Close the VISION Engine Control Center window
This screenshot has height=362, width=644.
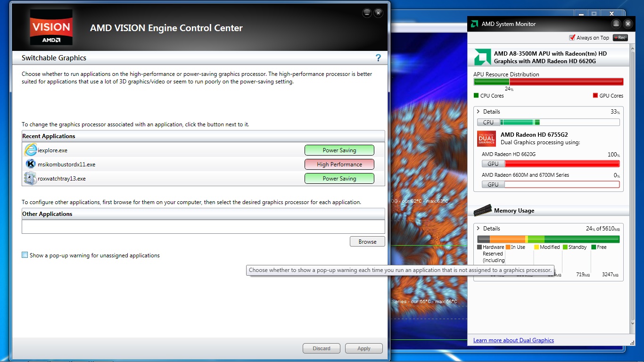378,13
